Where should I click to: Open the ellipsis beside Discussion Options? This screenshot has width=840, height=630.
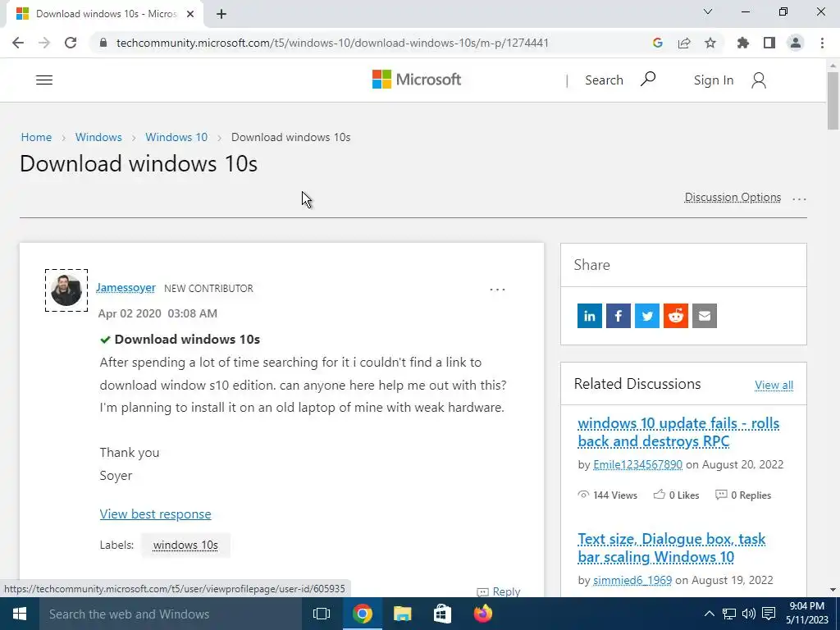coord(799,199)
